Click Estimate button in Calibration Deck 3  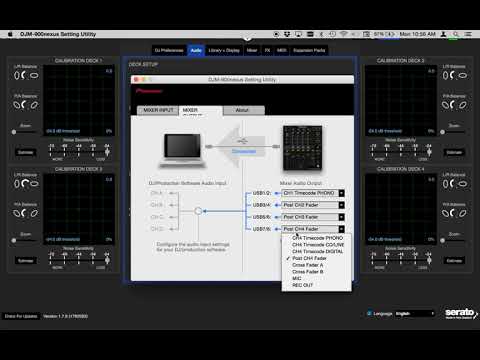pos(25,261)
